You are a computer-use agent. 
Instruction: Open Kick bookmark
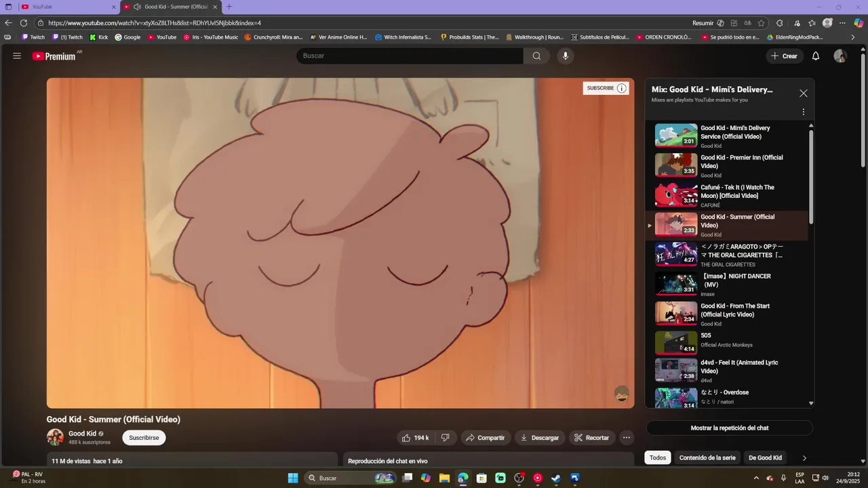99,37
